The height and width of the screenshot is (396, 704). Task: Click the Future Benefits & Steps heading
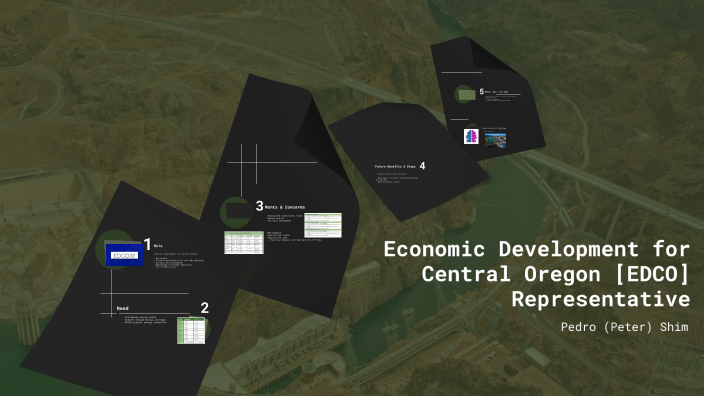[395, 167]
